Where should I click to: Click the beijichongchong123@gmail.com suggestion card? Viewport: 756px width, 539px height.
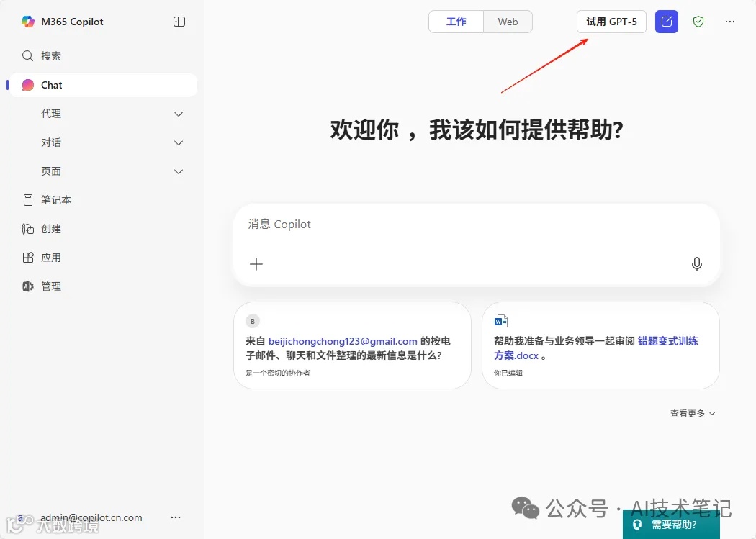click(x=352, y=345)
